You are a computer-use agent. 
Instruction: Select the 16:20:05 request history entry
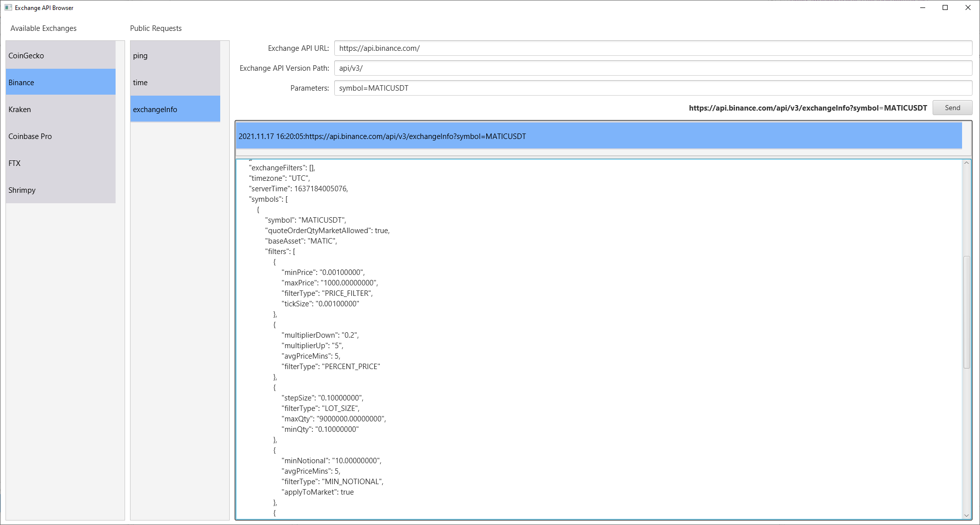click(599, 136)
